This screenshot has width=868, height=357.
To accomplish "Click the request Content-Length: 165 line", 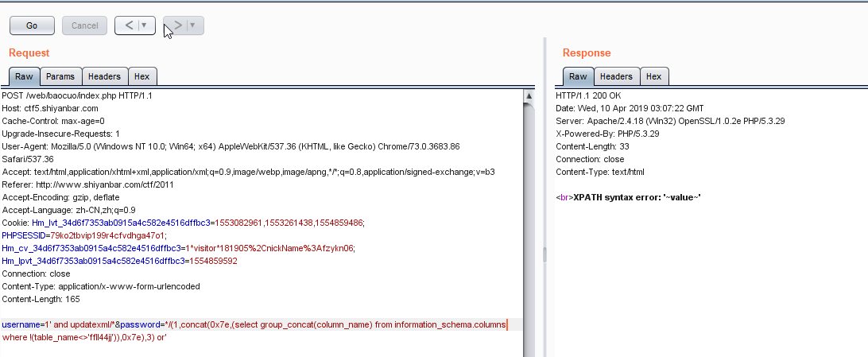I will click(41, 300).
